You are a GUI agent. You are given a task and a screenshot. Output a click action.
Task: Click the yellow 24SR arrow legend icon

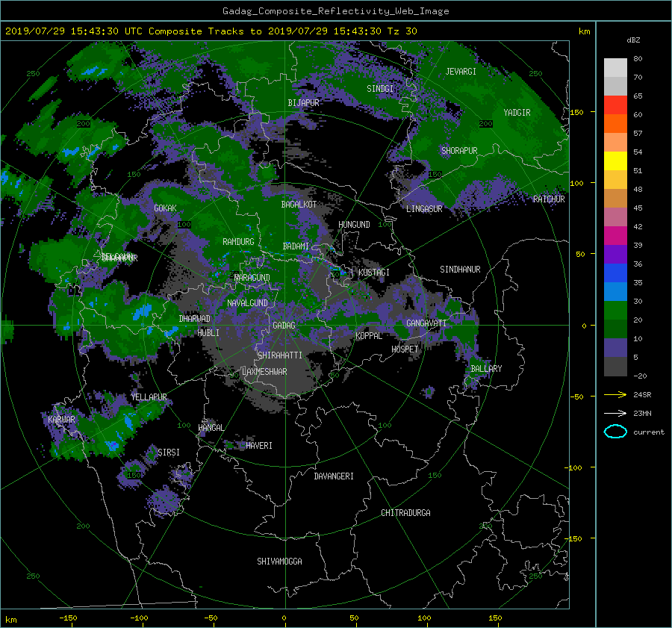pyautogui.click(x=615, y=394)
